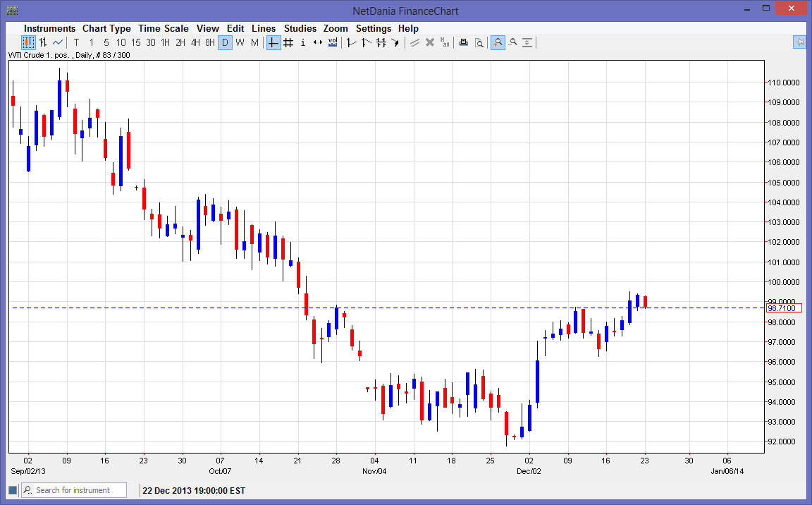Screen dimensions: 812x505
Task: Open the Chart Type menu
Action: coord(106,28)
